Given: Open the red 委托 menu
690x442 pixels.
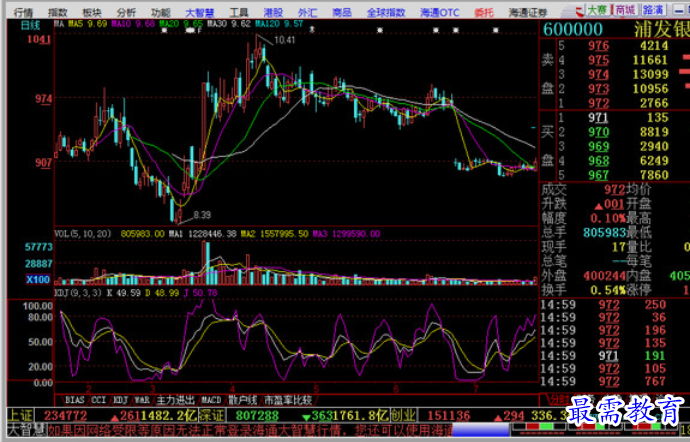Looking at the screenshot, I should point(484,12).
